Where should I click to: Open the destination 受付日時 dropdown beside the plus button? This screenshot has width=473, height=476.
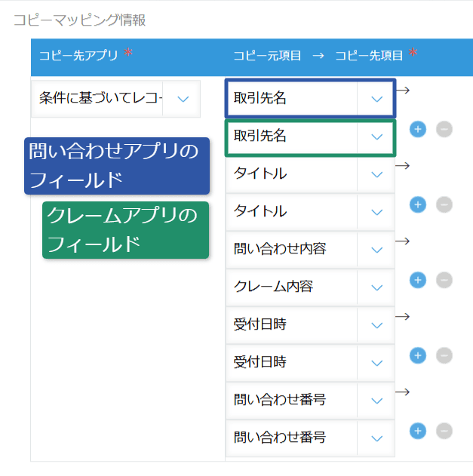(x=310, y=362)
